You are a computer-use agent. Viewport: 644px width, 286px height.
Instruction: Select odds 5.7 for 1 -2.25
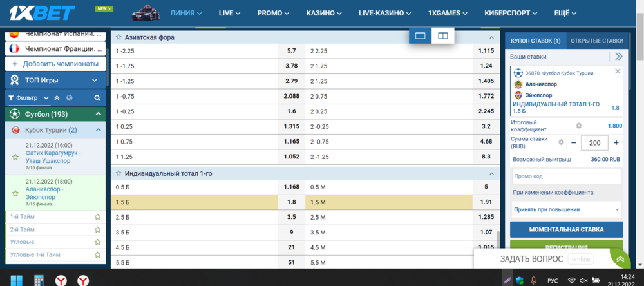point(292,51)
